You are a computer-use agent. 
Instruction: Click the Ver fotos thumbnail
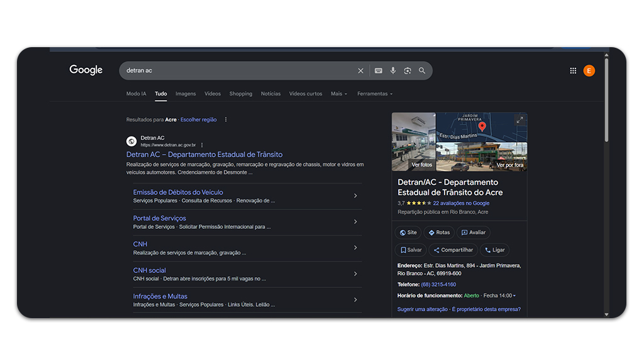pyautogui.click(x=414, y=142)
